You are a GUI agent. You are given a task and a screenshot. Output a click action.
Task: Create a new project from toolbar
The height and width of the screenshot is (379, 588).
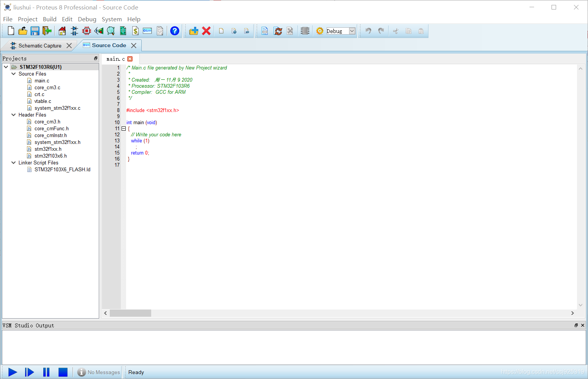[x=11, y=31]
